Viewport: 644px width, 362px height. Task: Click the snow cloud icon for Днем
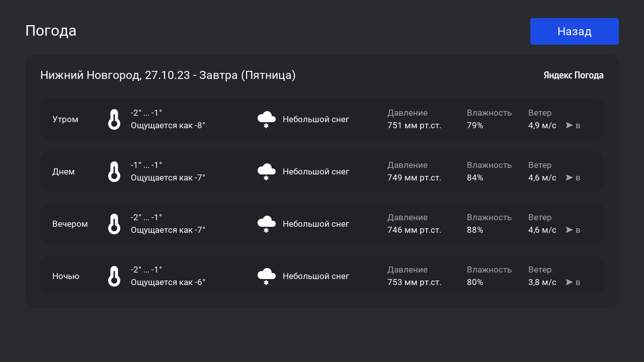point(266,172)
